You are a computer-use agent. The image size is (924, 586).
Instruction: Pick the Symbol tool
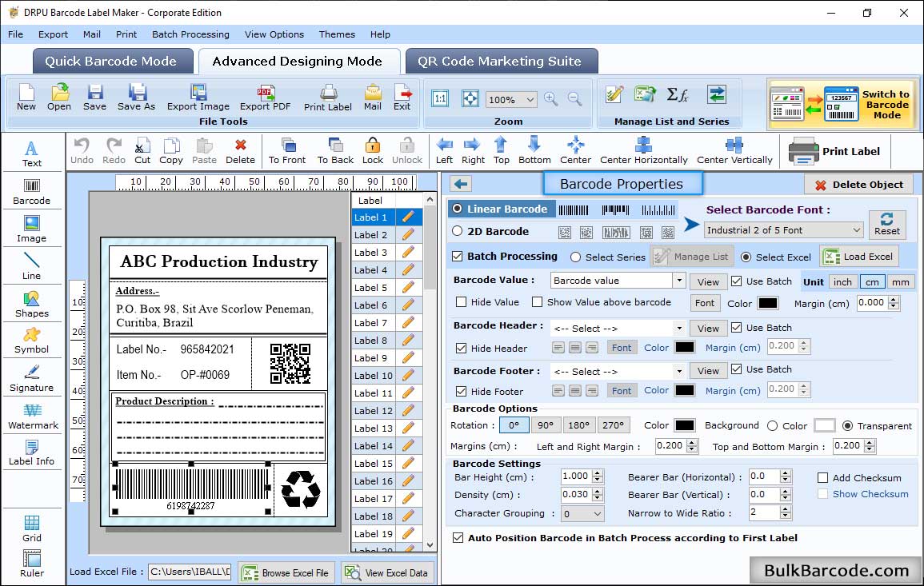(x=32, y=341)
